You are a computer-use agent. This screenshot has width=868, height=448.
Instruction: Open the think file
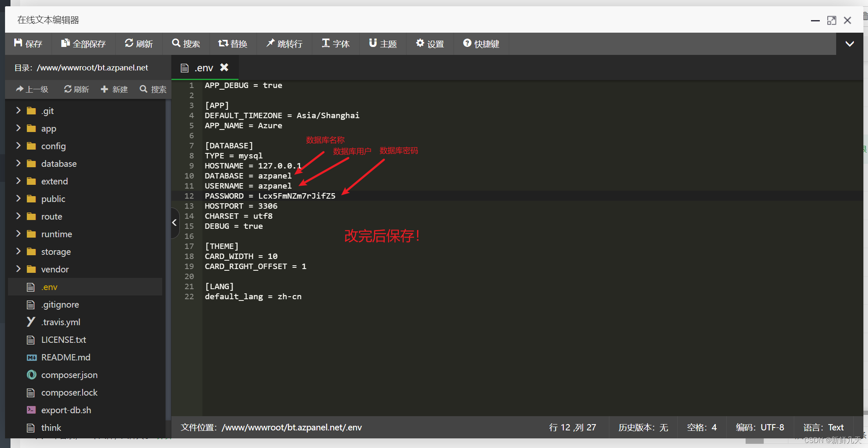pos(51,427)
